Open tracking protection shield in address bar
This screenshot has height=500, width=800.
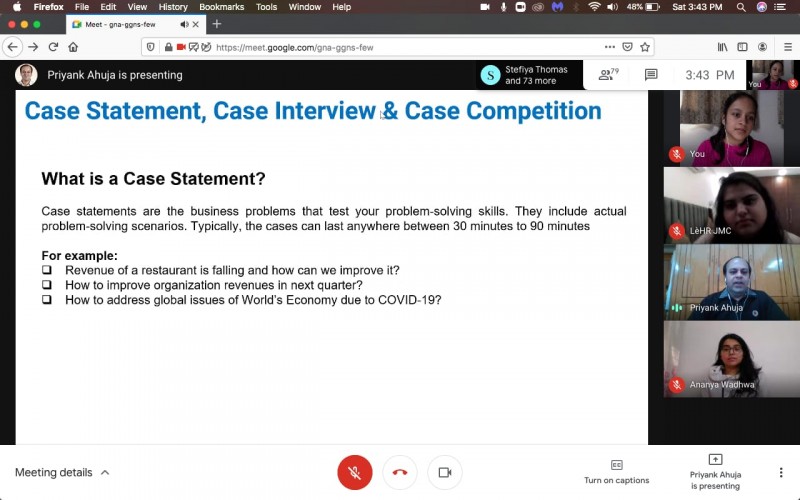point(151,47)
